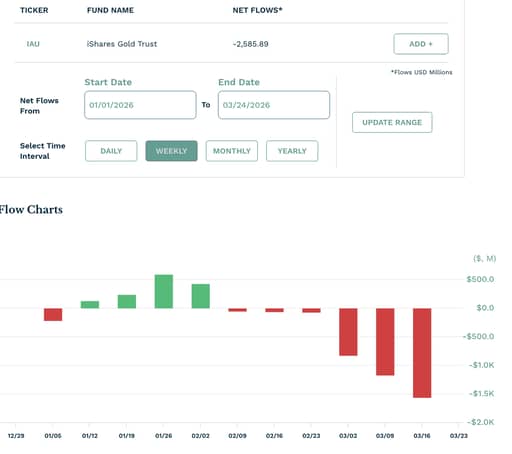Image resolution: width=512 pixels, height=454 pixels.
Task: Select the MONTHLY time interval
Action: tap(232, 151)
